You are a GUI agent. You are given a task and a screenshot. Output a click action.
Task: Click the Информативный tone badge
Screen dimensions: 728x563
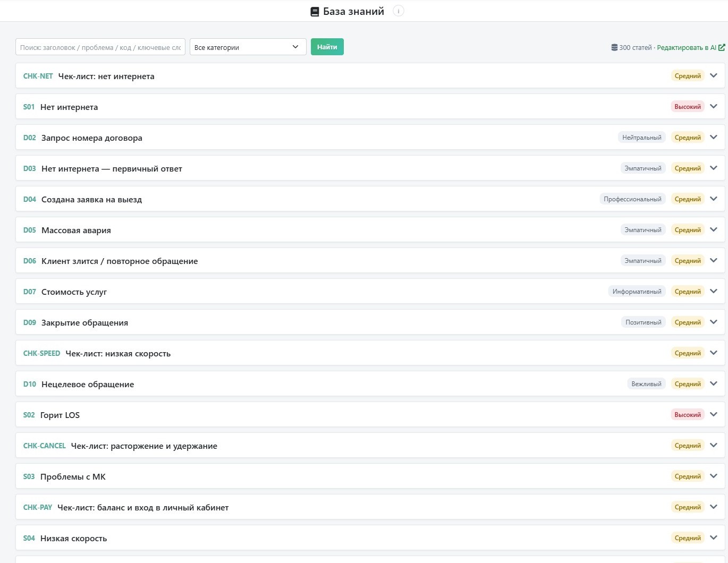pyautogui.click(x=637, y=292)
